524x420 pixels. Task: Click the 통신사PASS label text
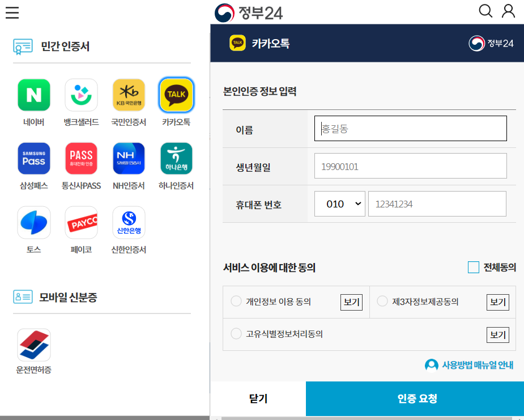click(81, 186)
